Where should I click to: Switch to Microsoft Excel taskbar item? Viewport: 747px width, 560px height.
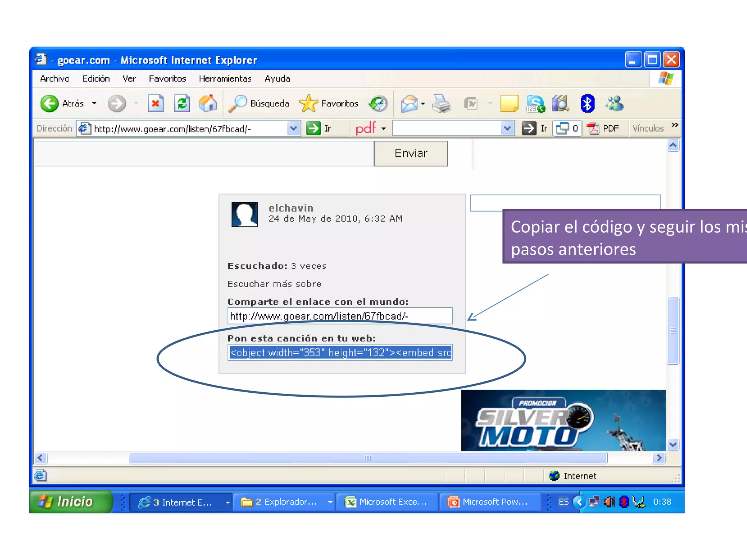[x=387, y=502]
